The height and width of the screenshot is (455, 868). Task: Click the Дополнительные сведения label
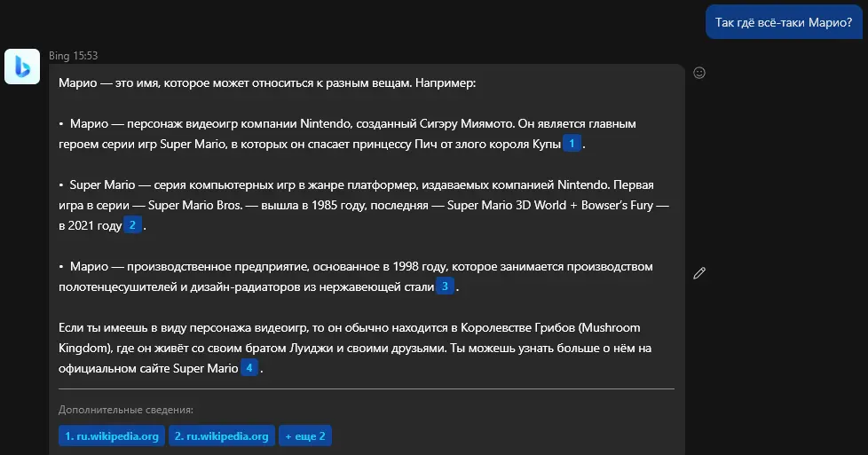[126, 410]
